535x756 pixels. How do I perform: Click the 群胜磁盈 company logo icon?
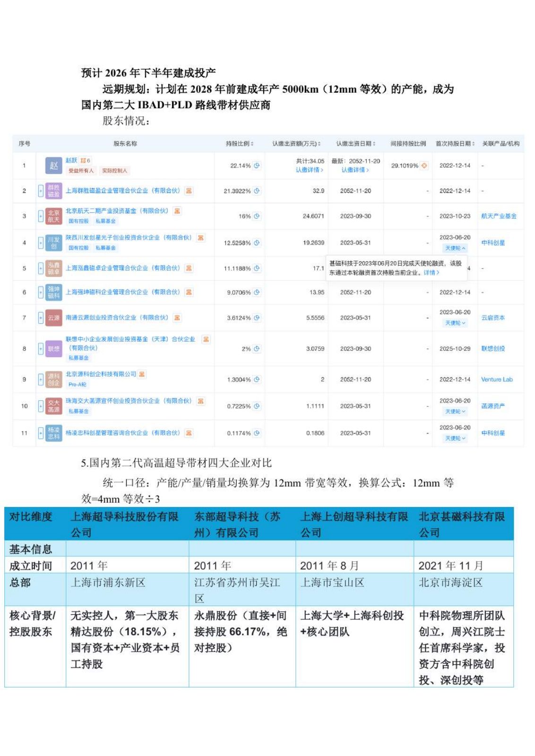(54, 191)
